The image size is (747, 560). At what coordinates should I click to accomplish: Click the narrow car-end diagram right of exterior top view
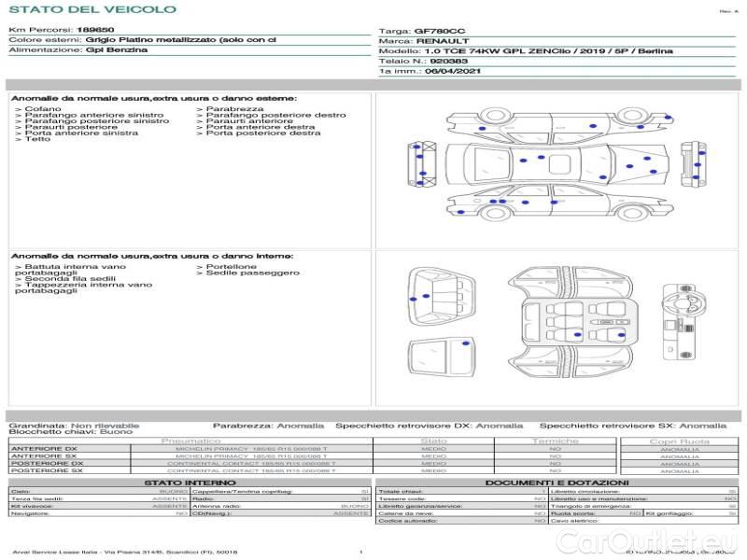[692, 164]
